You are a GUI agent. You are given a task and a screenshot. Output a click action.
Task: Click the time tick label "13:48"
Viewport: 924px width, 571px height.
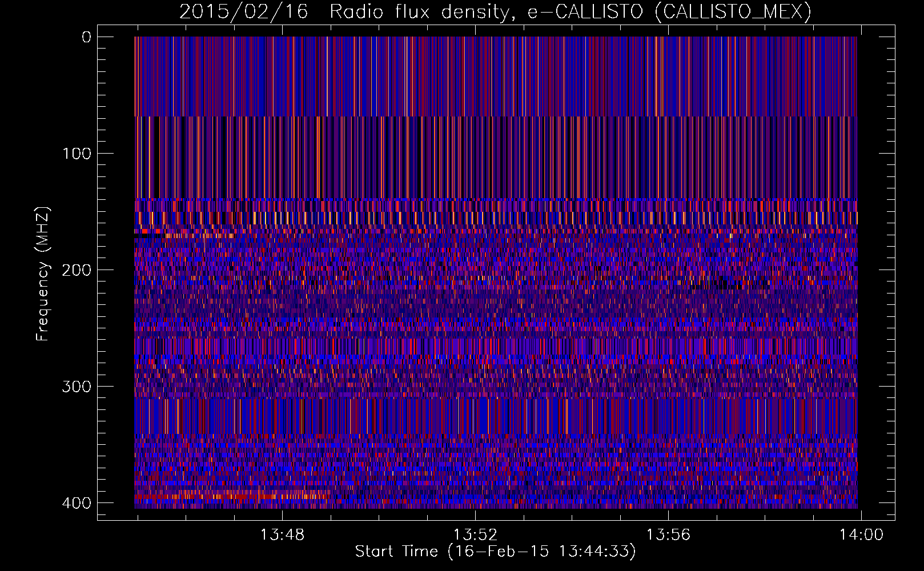283,535
